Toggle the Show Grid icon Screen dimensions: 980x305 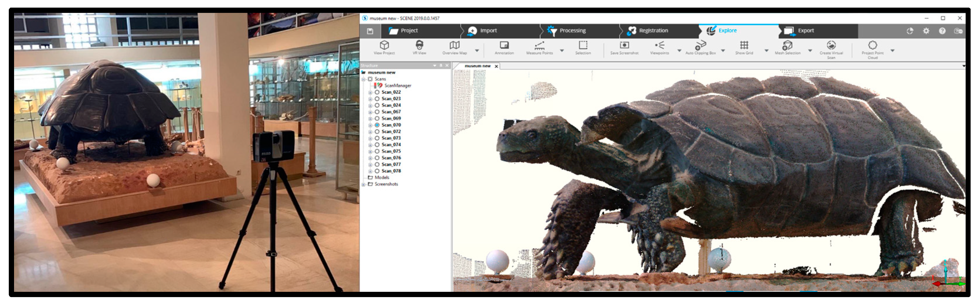coord(744,46)
